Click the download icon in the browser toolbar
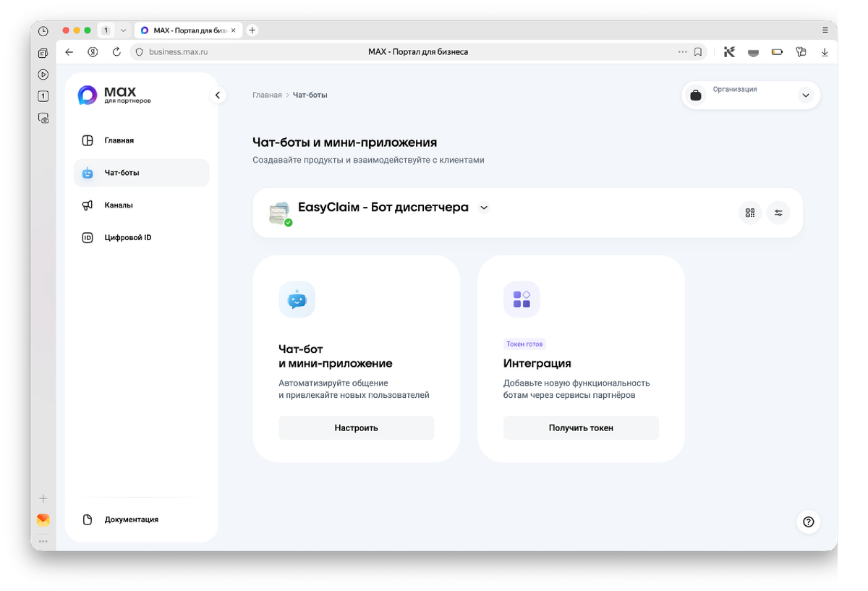The height and width of the screenshot is (591, 868). [x=825, y=51]
